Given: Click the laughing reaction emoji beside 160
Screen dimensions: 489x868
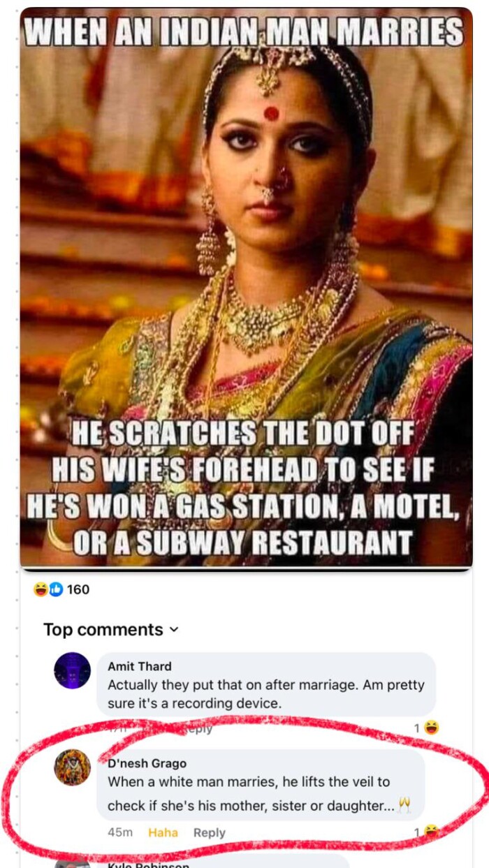Looking at the screenshot, I should (40, 589).
